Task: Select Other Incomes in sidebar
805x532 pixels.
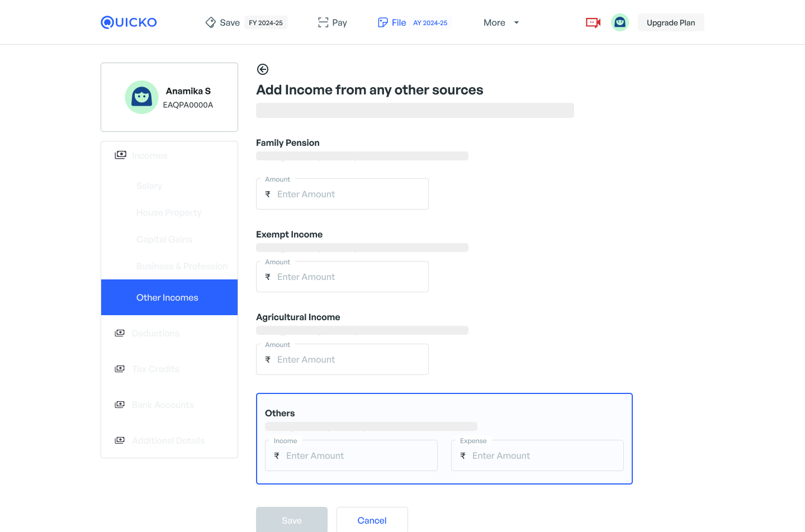Action: [168, 297]
